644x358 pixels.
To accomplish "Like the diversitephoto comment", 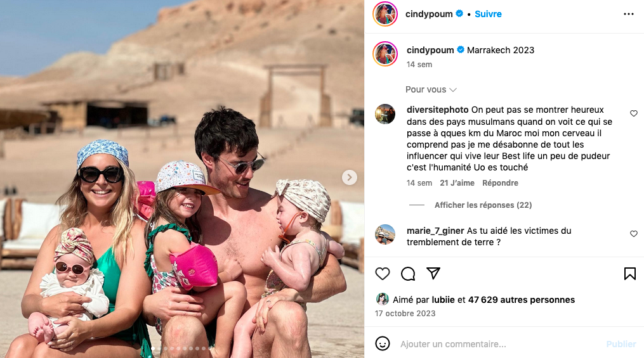I will tap(634, 113).
